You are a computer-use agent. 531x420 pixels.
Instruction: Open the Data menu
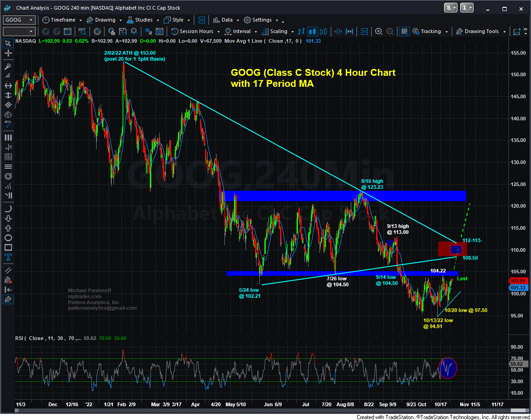(226, 20)
